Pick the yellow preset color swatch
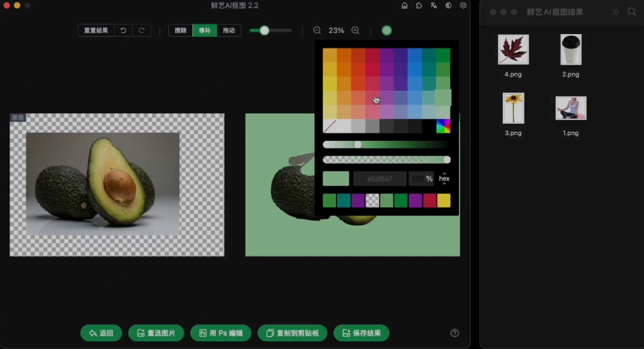Screen dimensions: 644x349 (444, 200)
